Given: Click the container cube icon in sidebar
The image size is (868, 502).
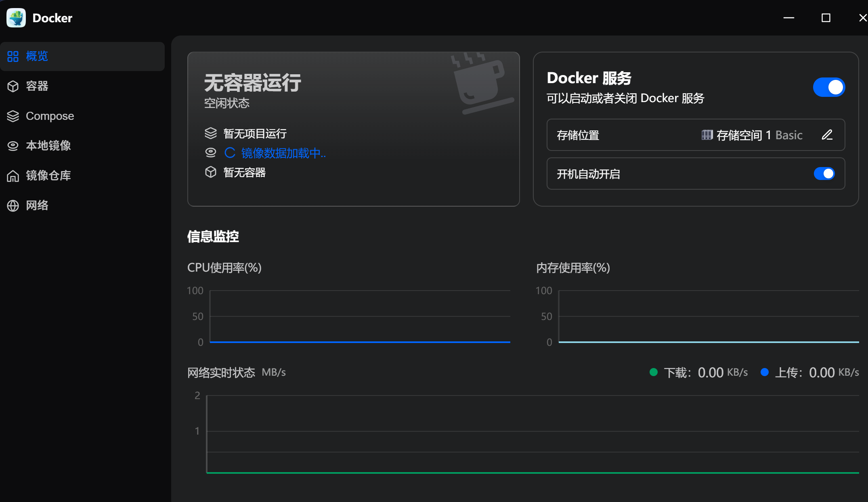Looking at the screenshot, I should 13,86.
